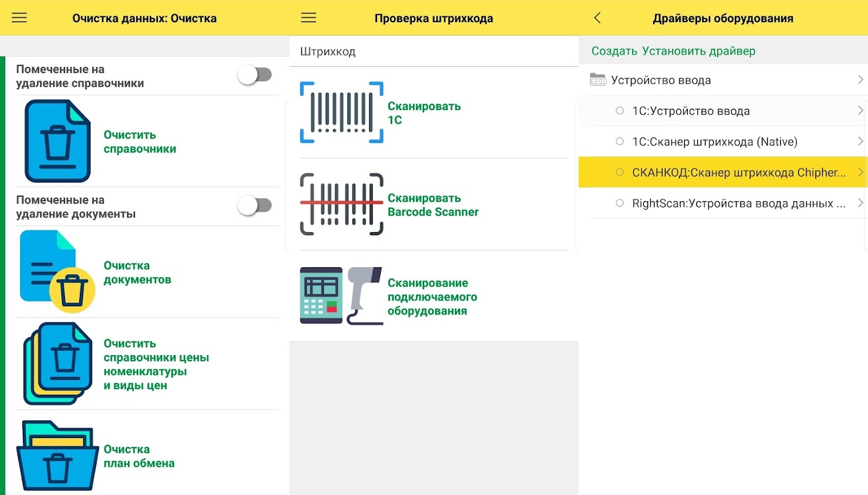The image size is (868, 495).
Task: Click Сканировать 1С label
Action: 424,113
